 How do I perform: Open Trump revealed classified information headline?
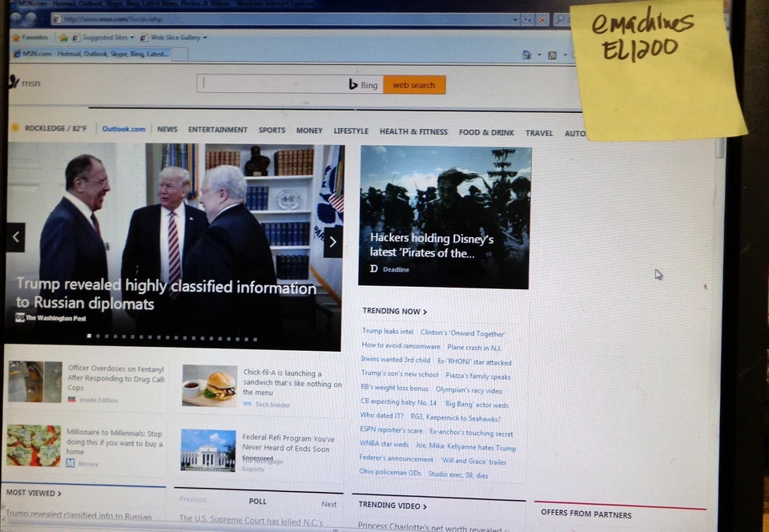point(166,295)
